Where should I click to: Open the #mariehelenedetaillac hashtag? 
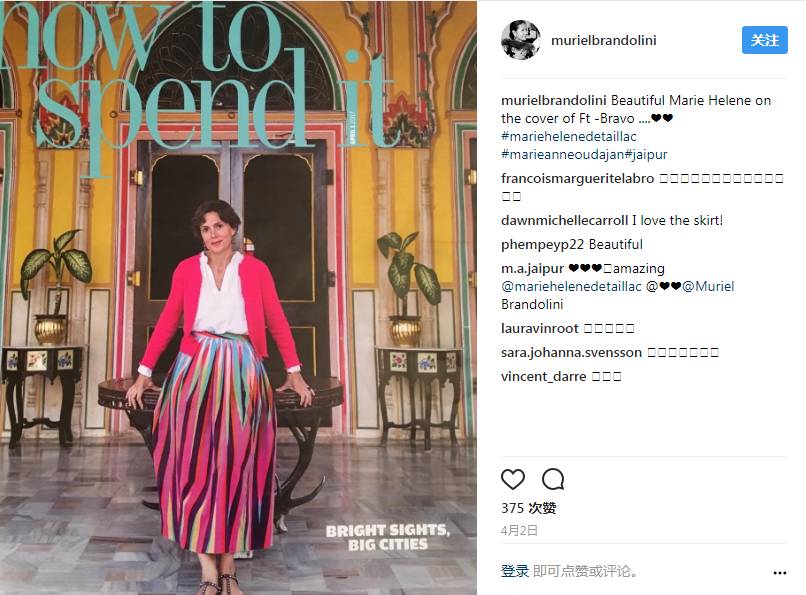click(569, 136)
